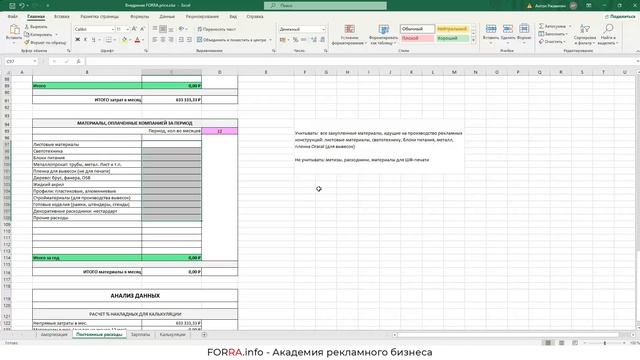This screenshot has height=360, width=640.
Task: Open the Clear (Очистить) dropdown
Action: tap(552, 42)
